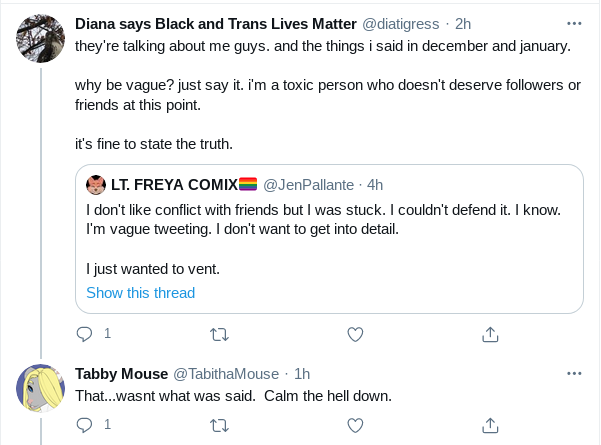The height and width of the screenshot is (445, 601).
Task: Open Tabby Mouse's avatar
Action: coord(40,388)
